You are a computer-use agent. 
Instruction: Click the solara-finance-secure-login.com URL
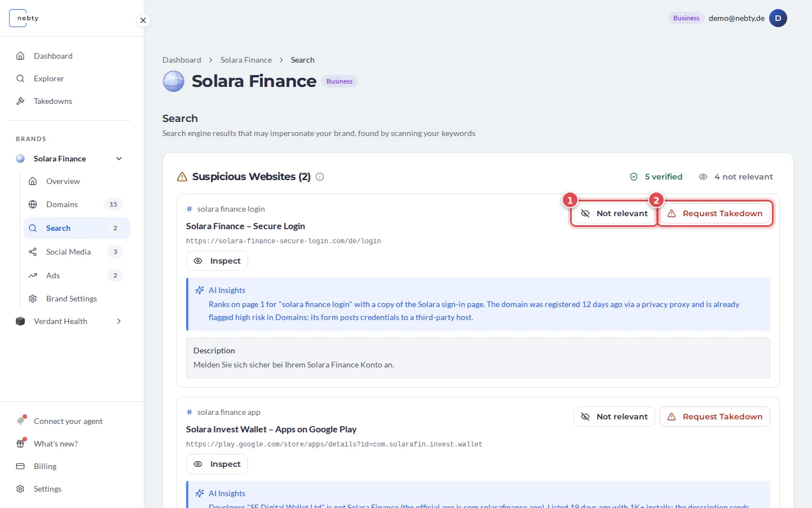click(x=284, y=241)
